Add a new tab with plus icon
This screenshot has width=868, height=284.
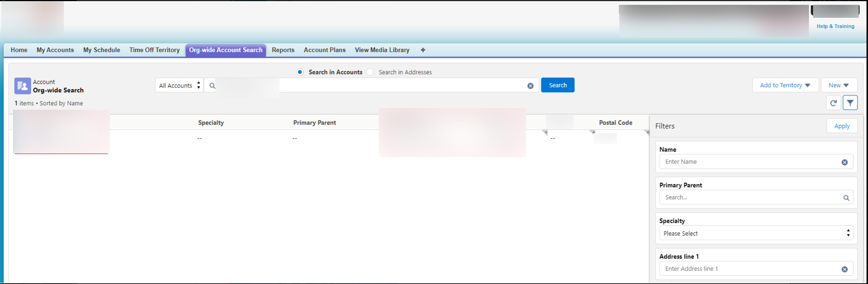(x=422, y=50)
